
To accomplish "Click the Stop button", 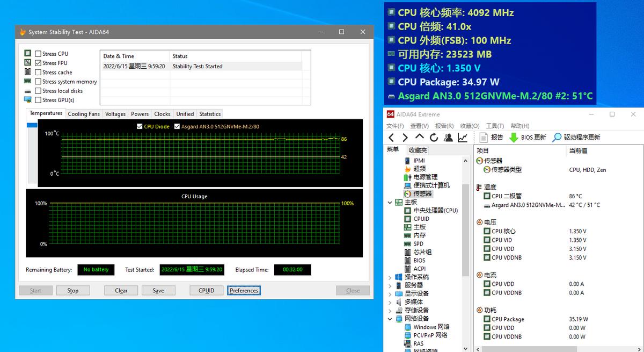I will 73,291.
